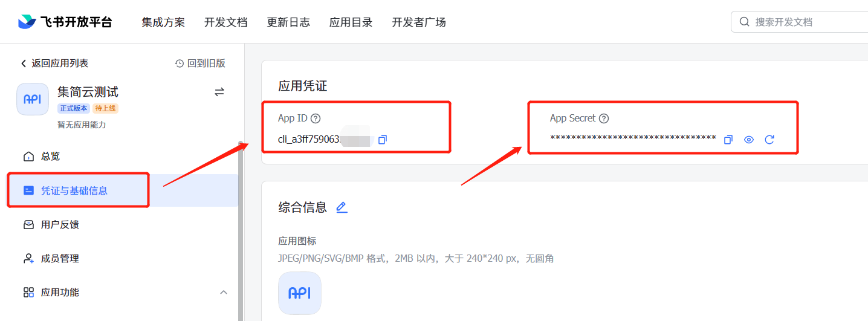This screenshot has width=868, height=321.
Task: Select 凭证与基础信息 in the sidebar
Action: 123,190
